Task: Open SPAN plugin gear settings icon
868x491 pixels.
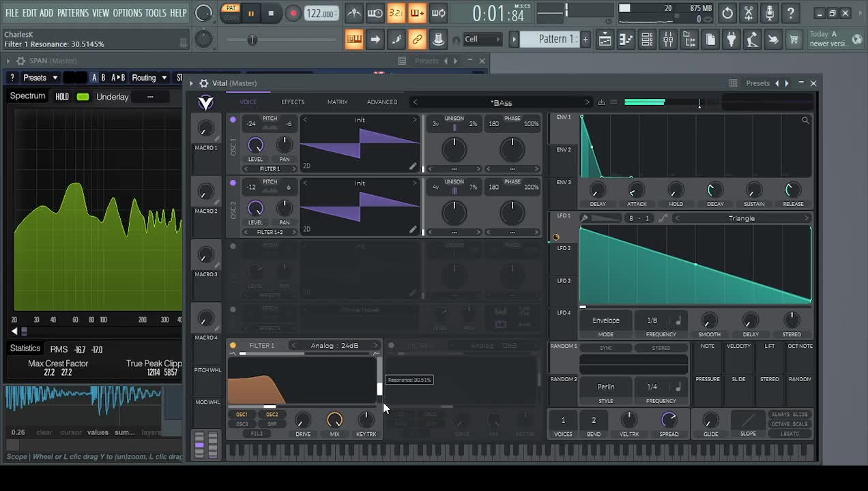Action: tap(20, 61)
